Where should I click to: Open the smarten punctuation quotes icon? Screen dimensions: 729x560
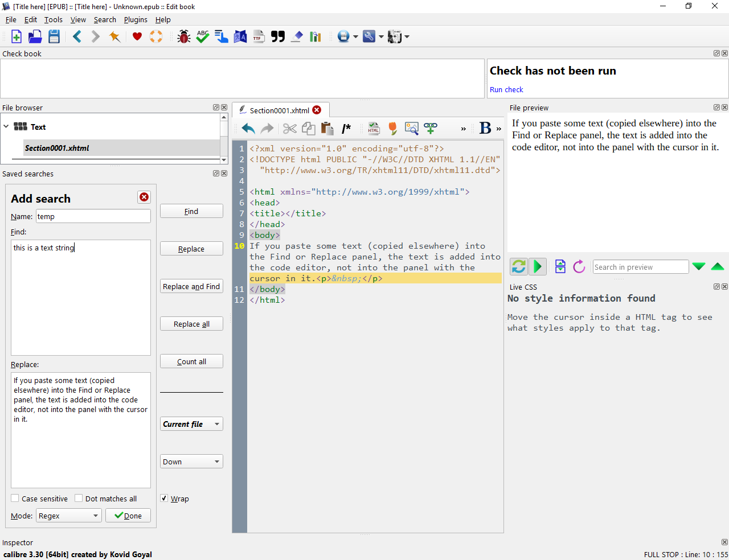[278, 37]
